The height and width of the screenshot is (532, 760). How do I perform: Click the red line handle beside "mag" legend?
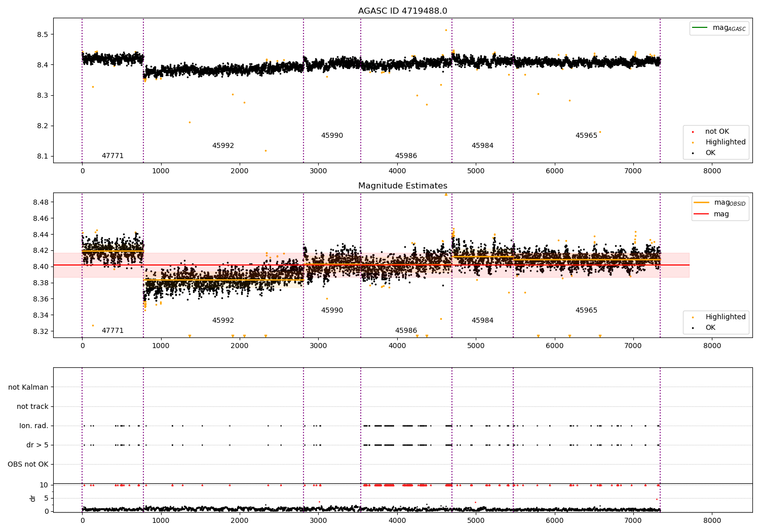click(701, 214)
